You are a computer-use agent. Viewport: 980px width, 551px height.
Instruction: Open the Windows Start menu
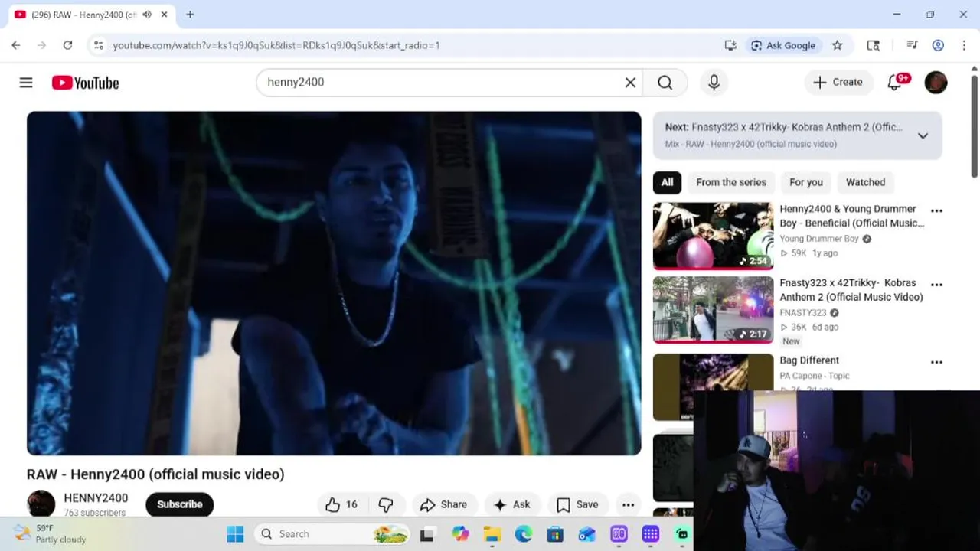point(235,534)
